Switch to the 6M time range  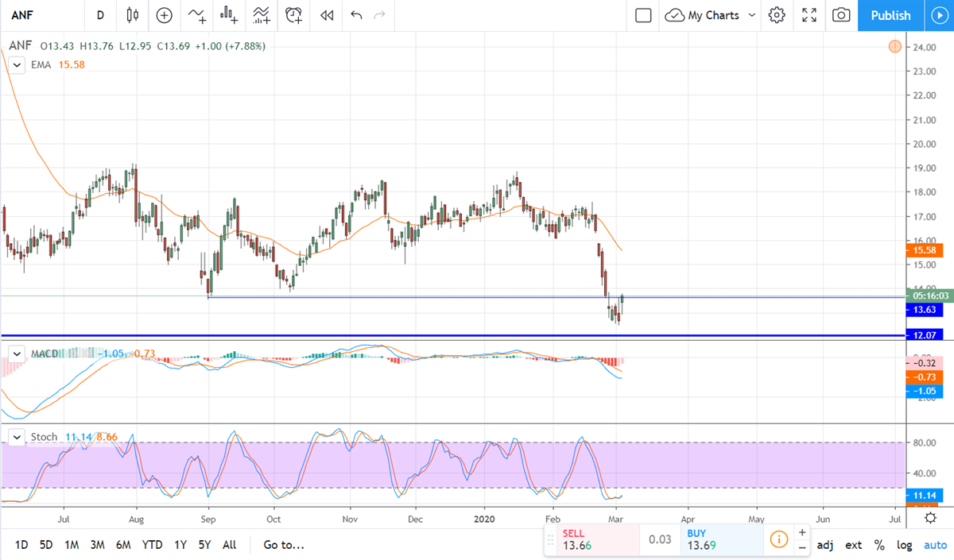click(123, 545)
